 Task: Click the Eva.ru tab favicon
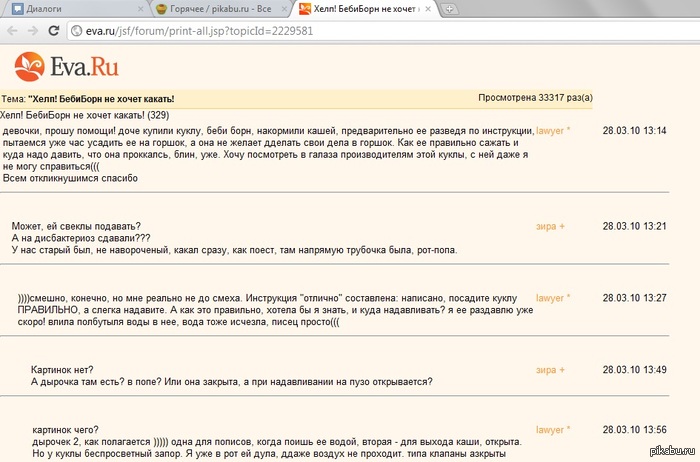[x=304, y=8]
